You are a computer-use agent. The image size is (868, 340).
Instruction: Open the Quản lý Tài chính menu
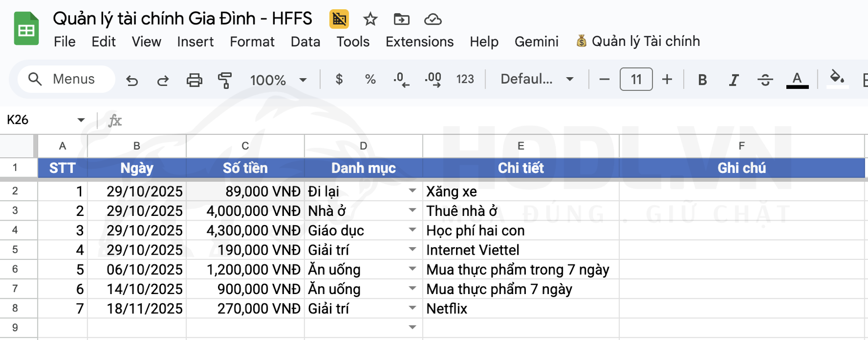coord(638,41)
